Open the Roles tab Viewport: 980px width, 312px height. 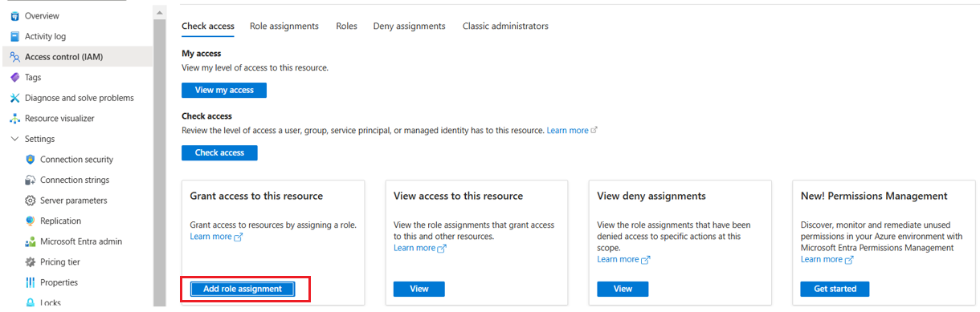tap(346, 26)
